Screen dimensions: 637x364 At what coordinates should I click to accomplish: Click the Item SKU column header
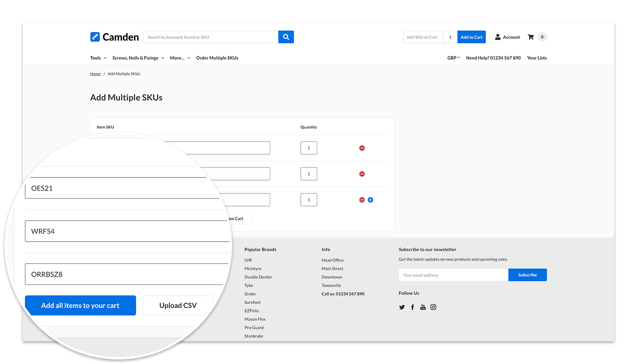click(x=106, y=127)
